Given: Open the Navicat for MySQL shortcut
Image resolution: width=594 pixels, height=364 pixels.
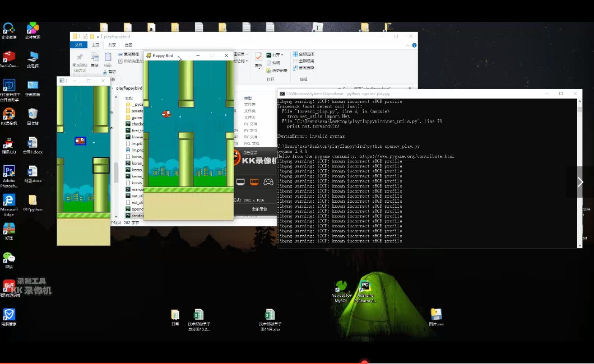Looking at the screenshot, I should 341,291.
